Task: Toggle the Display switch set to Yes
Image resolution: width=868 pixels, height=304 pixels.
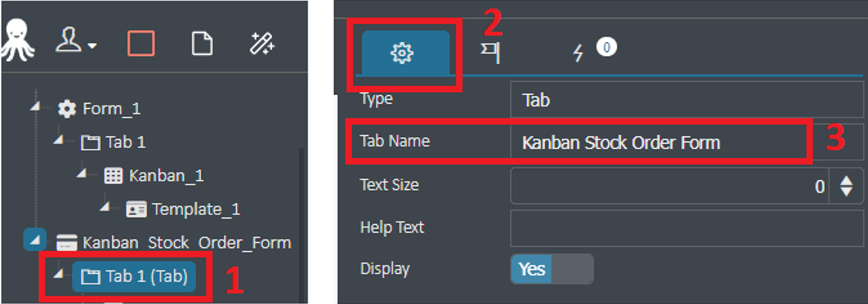Action: pyautogui.click(x=552, y=269)
